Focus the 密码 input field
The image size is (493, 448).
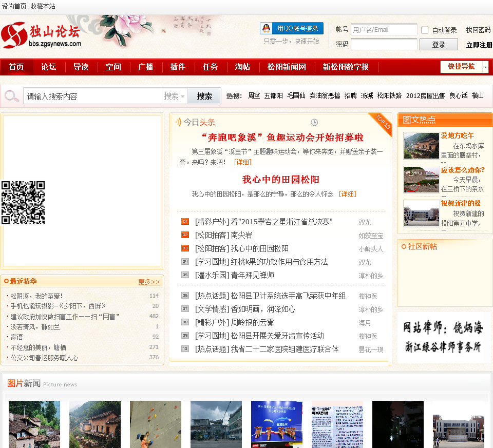tap(384, 44)
